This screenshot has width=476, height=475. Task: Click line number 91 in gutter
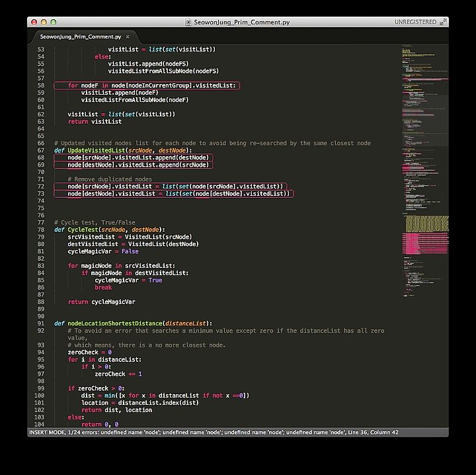pyautogui.click(x=41, y=324)
